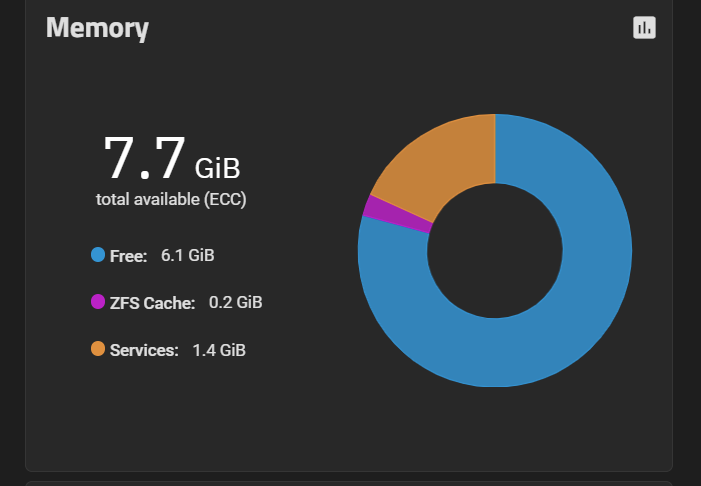Click the orange Services legend dot

tap(98, 349)
